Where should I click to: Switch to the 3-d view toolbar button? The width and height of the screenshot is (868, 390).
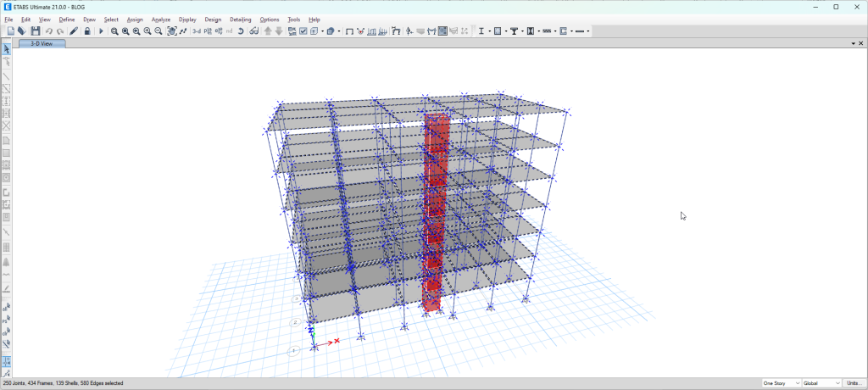tap(197, 31)
